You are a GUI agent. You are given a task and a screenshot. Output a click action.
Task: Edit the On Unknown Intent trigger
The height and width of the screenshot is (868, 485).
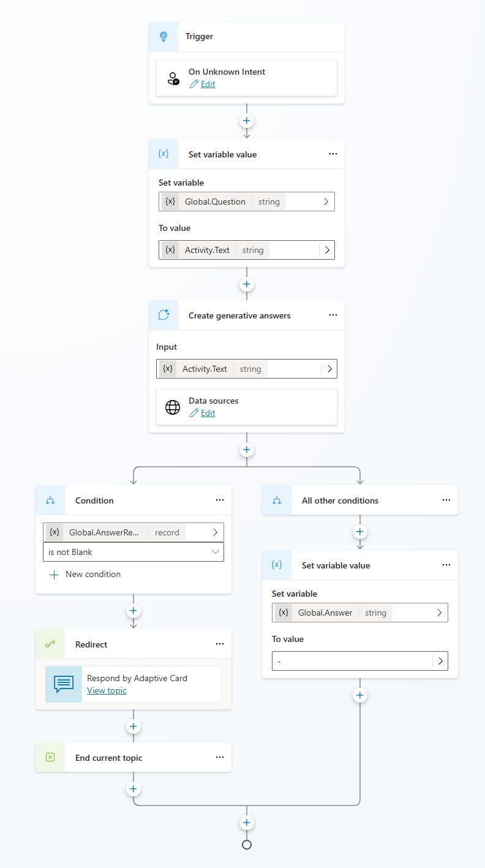208,85
